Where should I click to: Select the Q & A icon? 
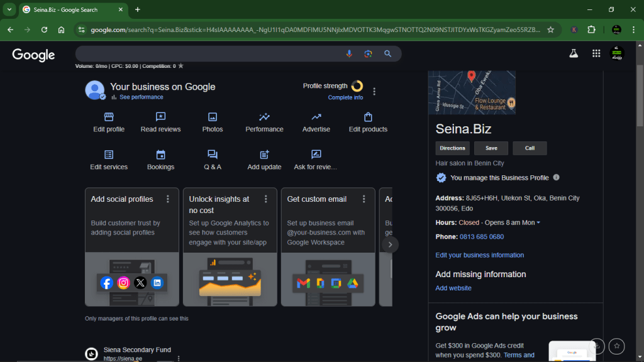pos(213,155)
